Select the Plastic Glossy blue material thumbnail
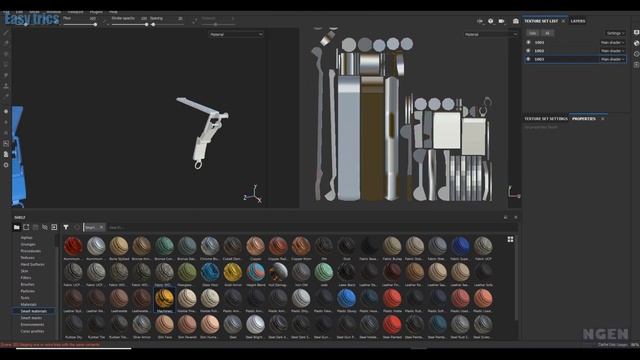 coord(347,301)
